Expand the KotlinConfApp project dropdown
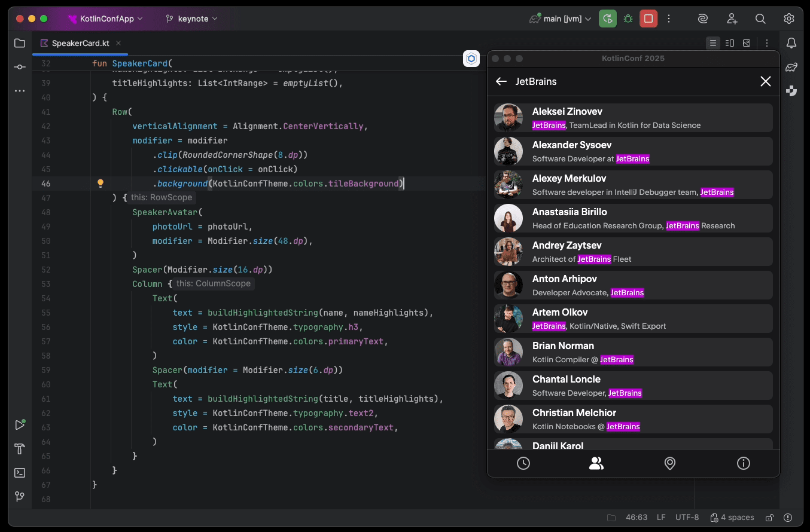The width and height of the screenshot is (810, 532). [106, 19]
